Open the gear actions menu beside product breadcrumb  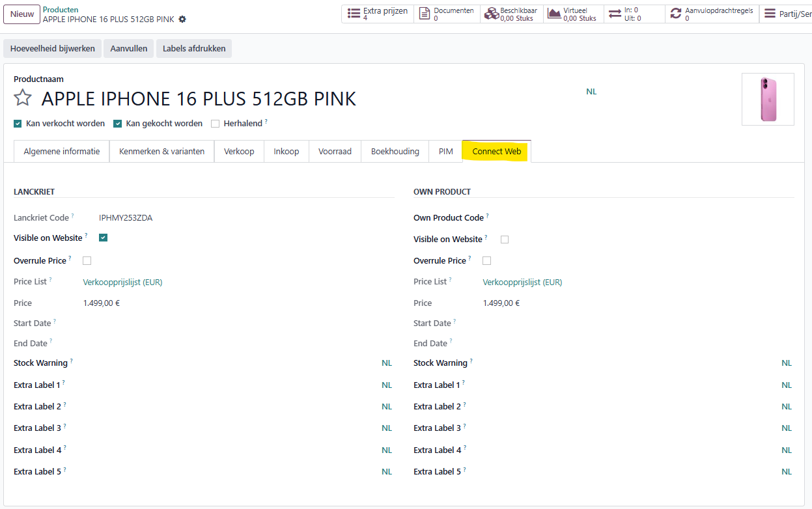click(x=182, y=20)
